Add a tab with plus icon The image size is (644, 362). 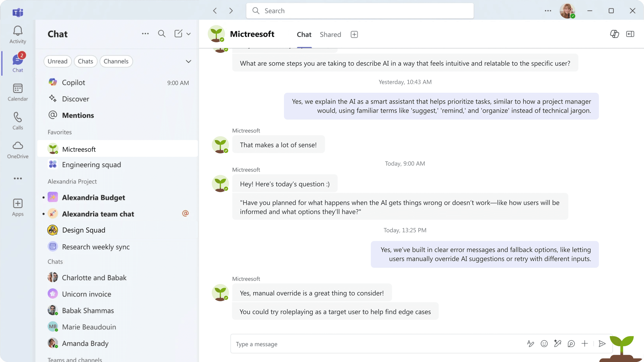tap(354, 34)
